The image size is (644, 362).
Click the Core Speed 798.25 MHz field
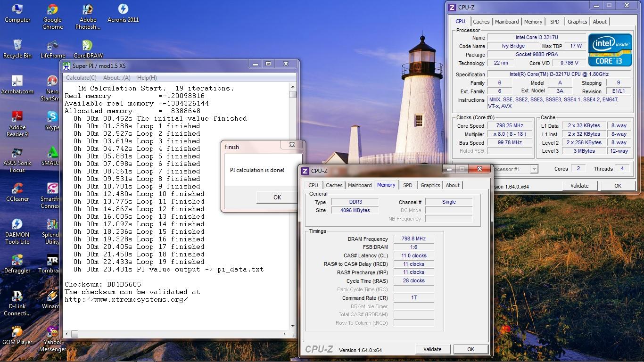coord(510,126)
